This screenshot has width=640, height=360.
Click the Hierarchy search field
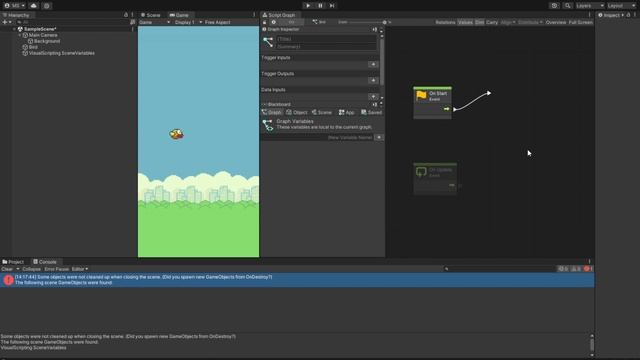pyautogui.click(x=73, y=22)
